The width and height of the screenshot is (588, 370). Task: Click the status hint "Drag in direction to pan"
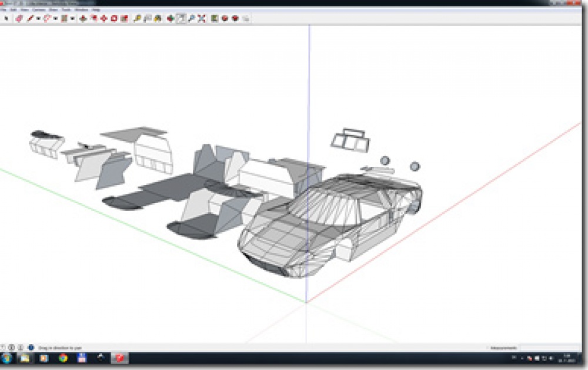60,348
